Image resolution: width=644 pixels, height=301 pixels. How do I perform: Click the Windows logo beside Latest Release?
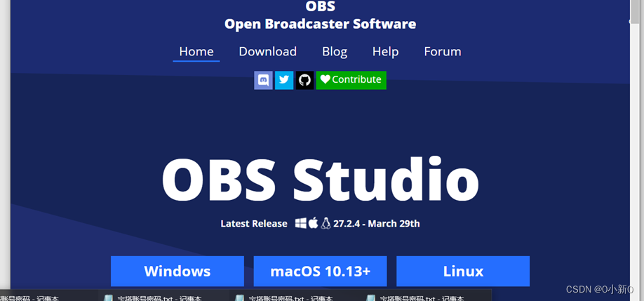point(301,223)
